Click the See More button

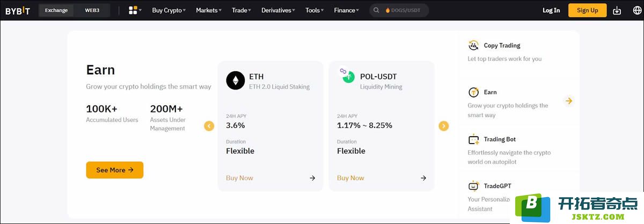(x=114, y=170)
